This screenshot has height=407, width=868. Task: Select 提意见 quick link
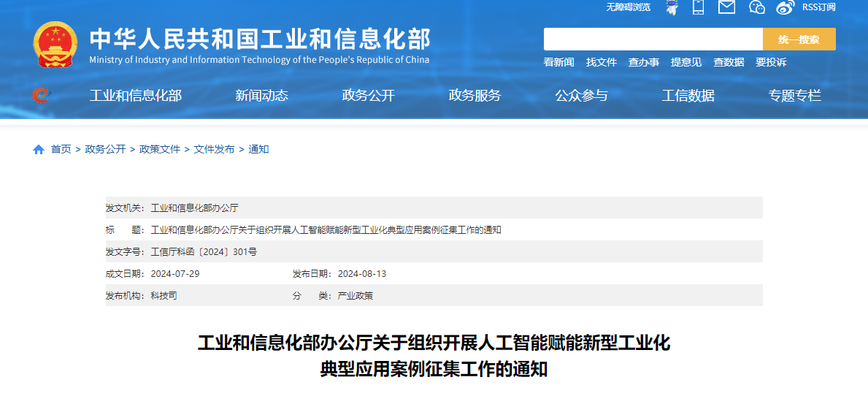click(686, 62)
